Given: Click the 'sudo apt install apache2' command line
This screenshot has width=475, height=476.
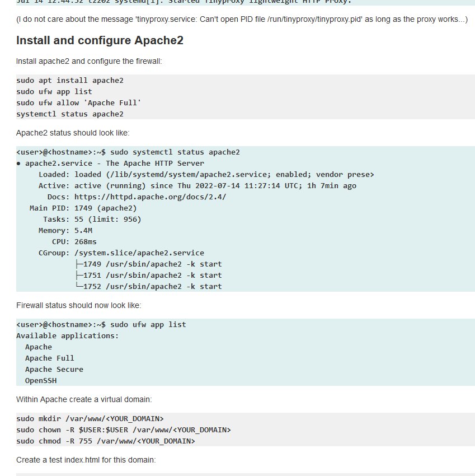Looking at the screenshot, I should tap(70, 81).
